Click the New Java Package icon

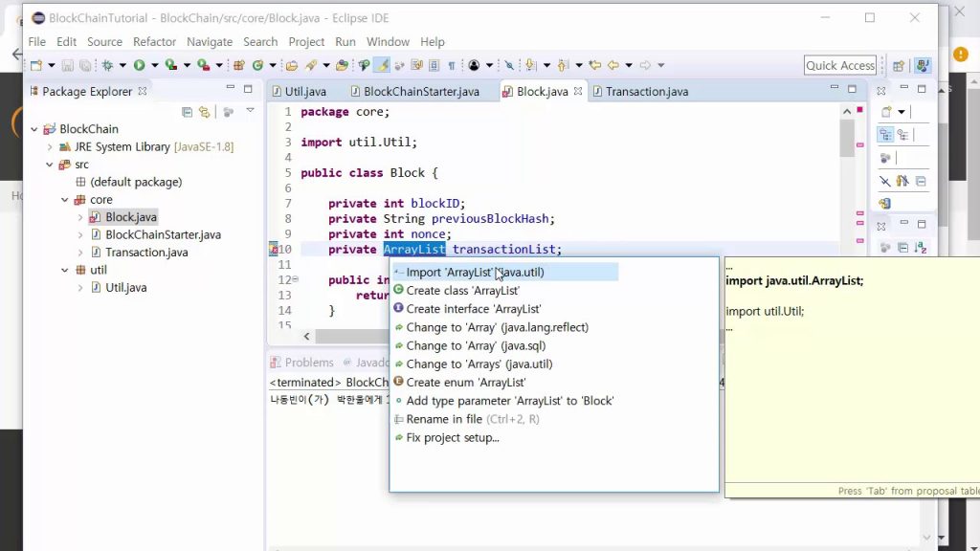238,65
